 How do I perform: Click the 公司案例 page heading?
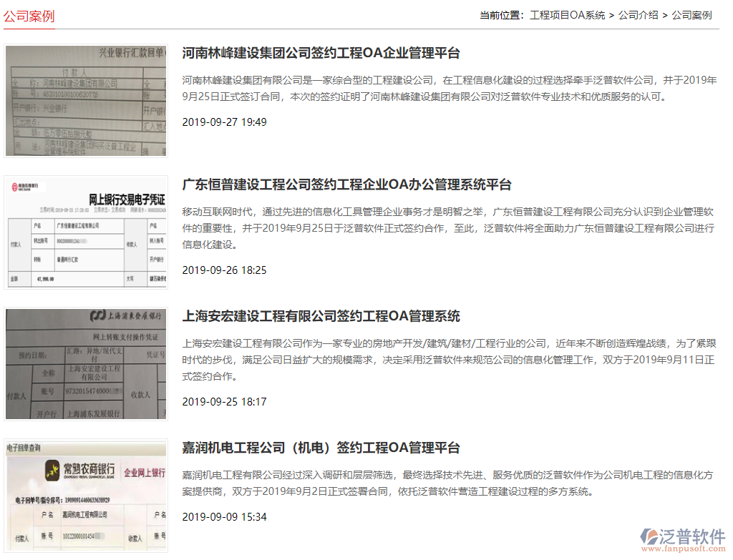29,16
